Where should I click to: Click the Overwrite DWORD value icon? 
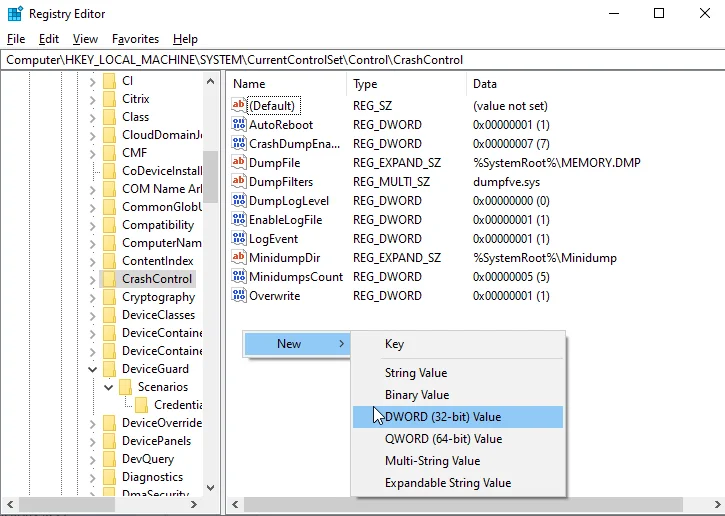point(239,295)
